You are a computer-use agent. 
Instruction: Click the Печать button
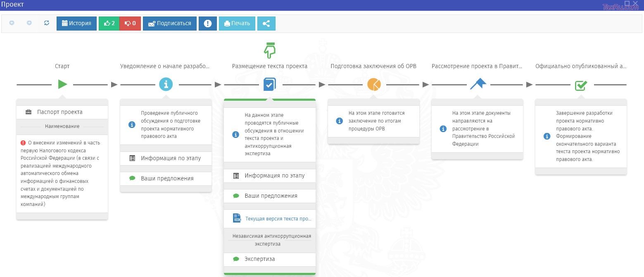[237, 24]
